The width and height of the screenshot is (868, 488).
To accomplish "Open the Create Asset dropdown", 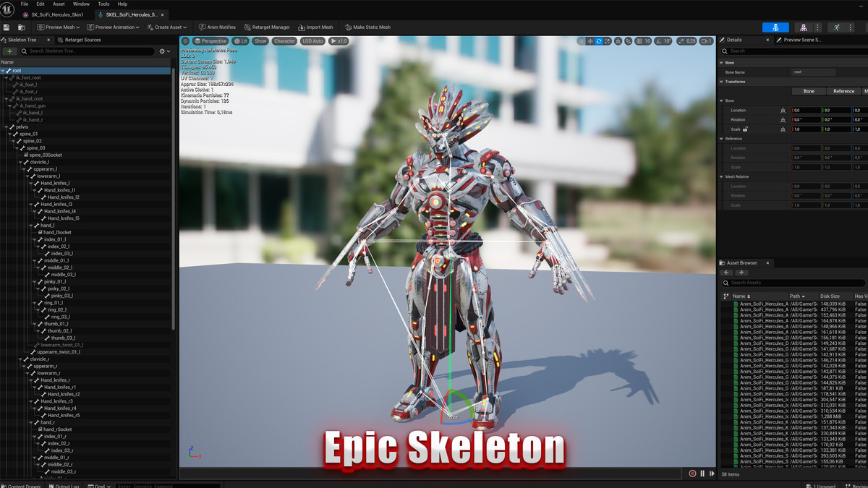I will click(166, 27).
